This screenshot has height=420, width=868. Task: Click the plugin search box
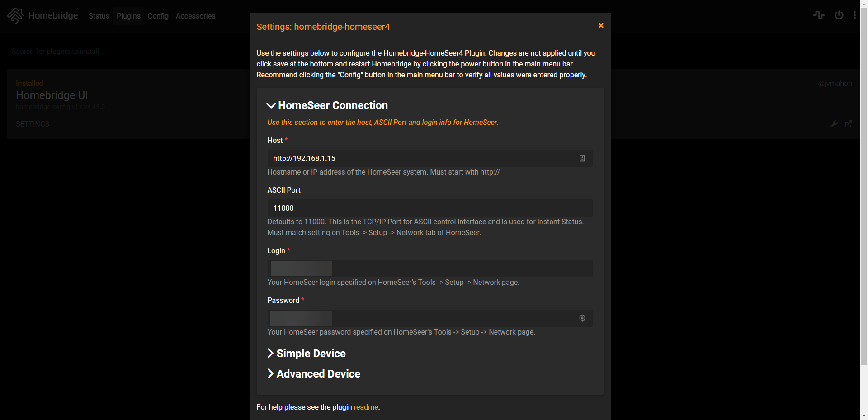pyautogui.click(x=128, y=51)
